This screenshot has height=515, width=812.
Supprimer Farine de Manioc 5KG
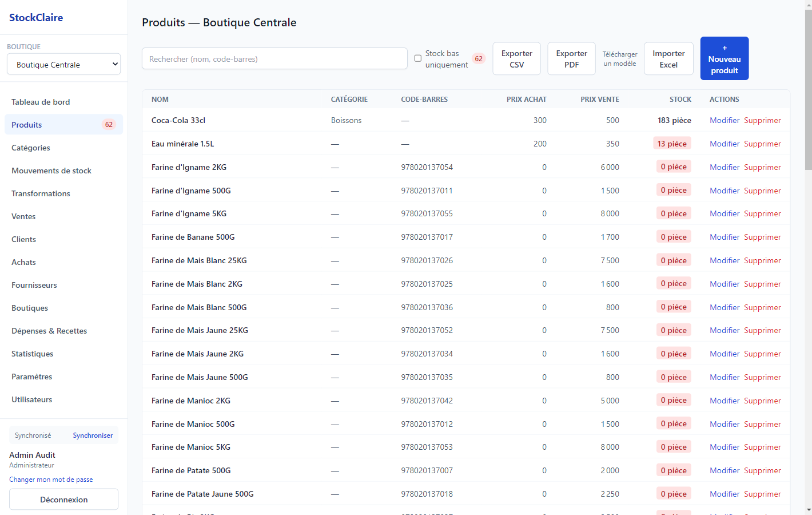pyautogui.click(x=762, y=447)
